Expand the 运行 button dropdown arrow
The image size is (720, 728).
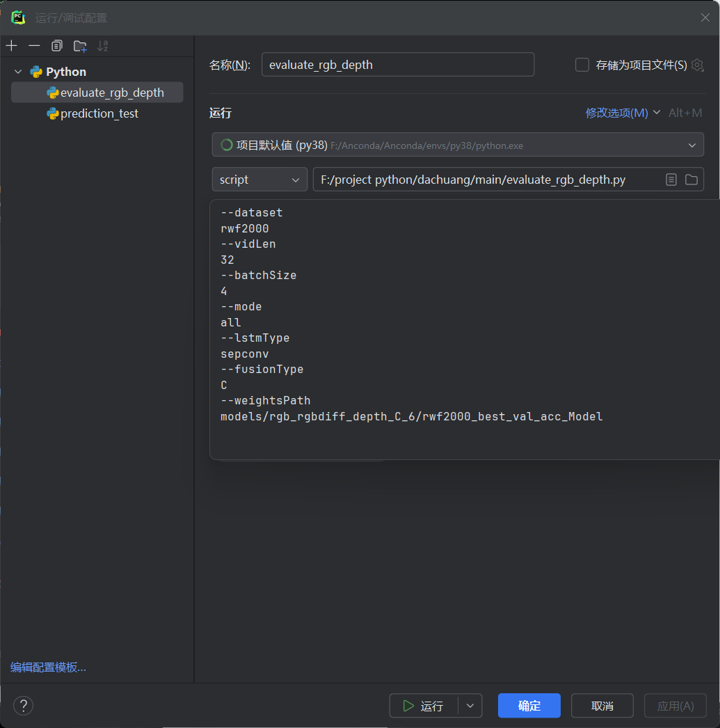(x=470, y=706)
